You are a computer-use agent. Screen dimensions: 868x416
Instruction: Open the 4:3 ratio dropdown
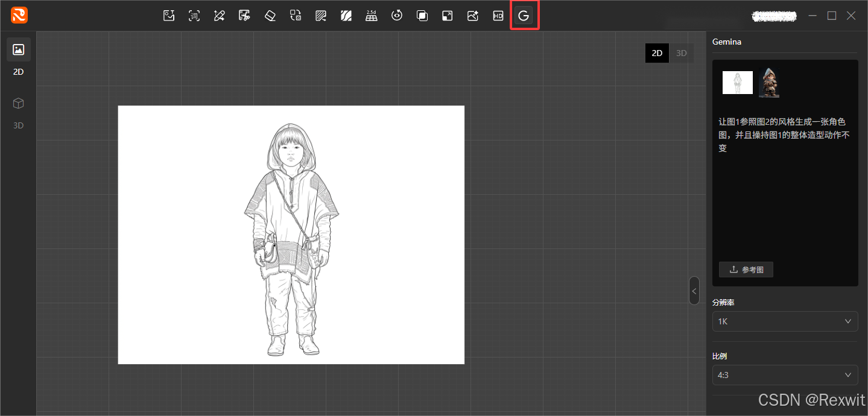[x=785, y=375]
